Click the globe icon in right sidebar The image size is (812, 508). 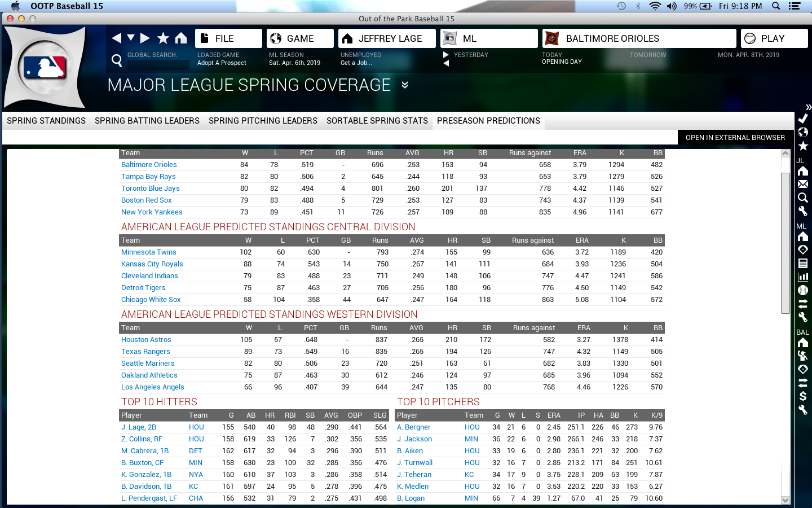pyautogui.click(x=803, y=132)
